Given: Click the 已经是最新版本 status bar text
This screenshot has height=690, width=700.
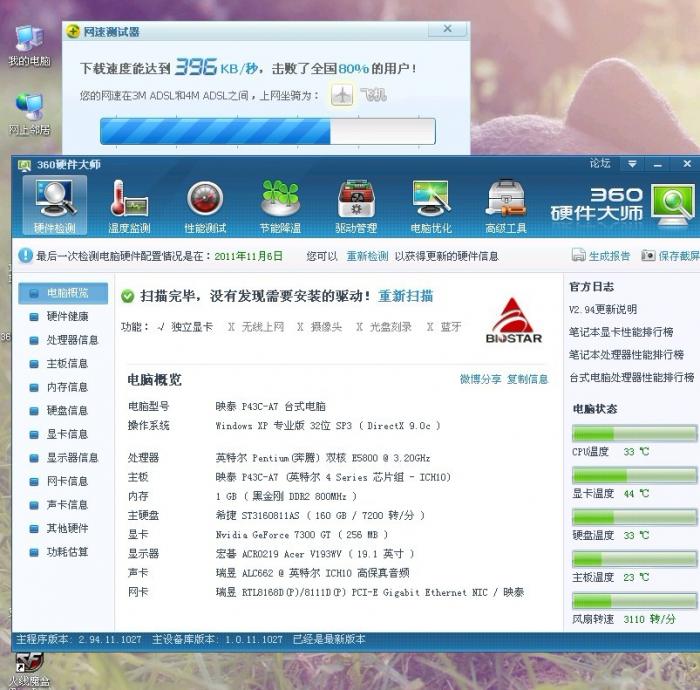Looking at the screenshot, I should (x=329, y=639).
